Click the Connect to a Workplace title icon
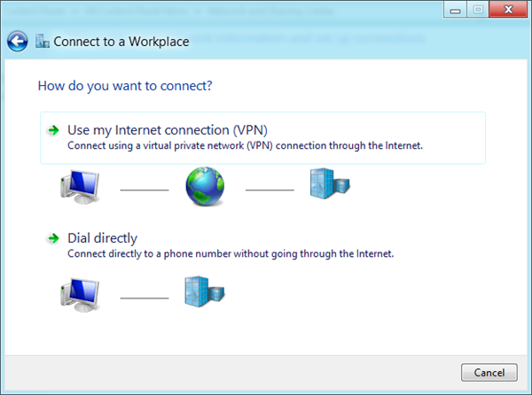This screenshot has height=395, width=532. pos(43,42)
